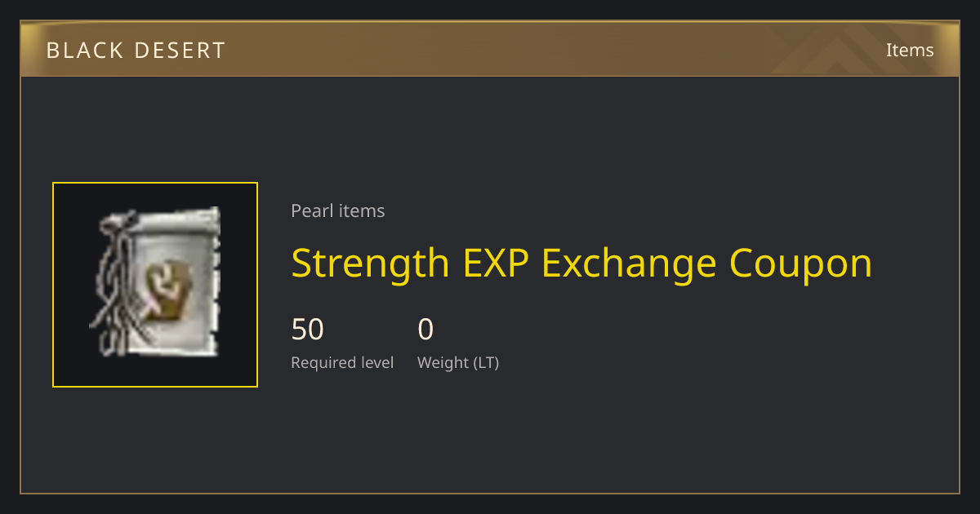Select the Pearl items category label

pyautogui.click(x=337, y=210)
